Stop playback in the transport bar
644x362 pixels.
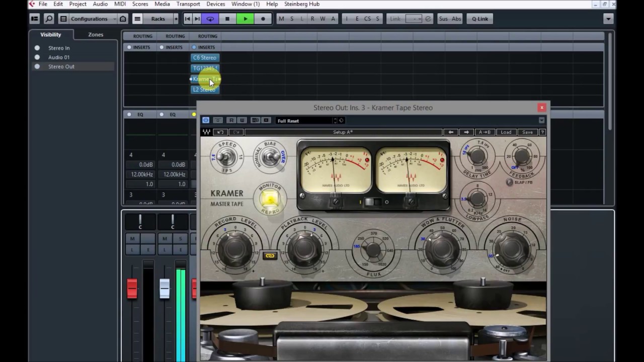(227, 19)
